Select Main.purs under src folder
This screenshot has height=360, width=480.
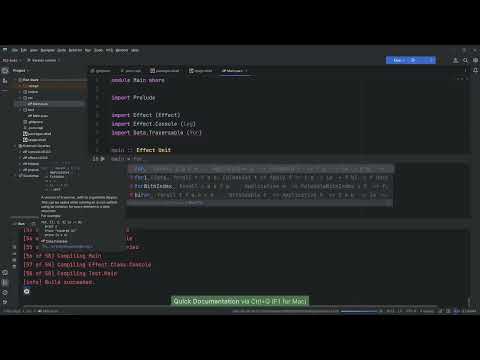click(38, 104)
